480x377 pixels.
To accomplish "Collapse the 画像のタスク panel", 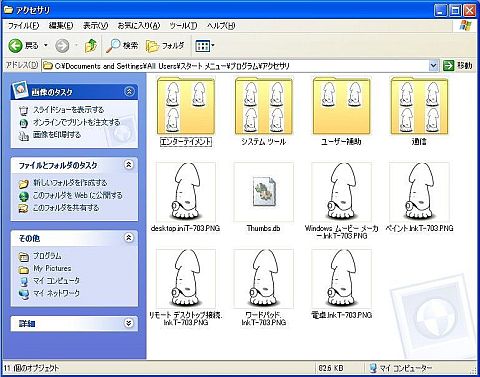I will pos(129,92).
